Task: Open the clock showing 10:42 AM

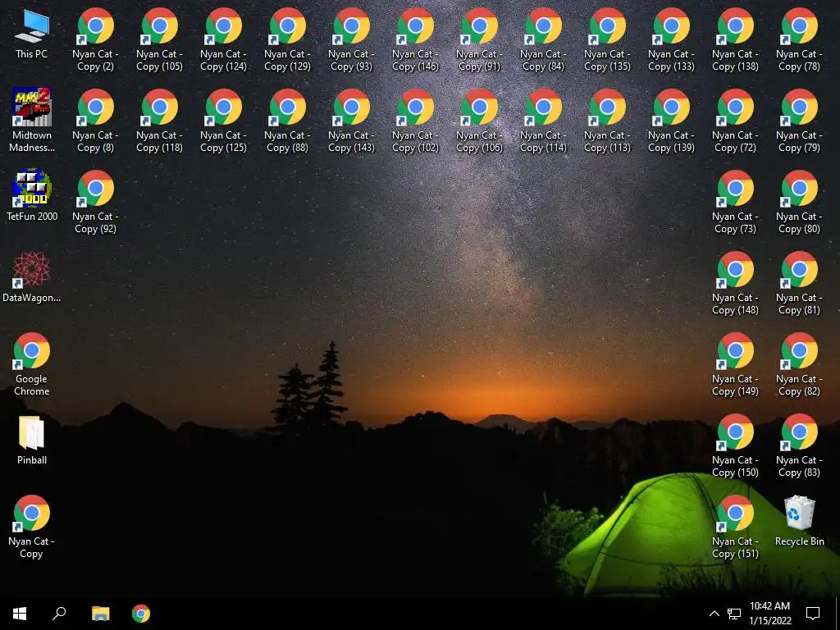Action: click(769, 614)
